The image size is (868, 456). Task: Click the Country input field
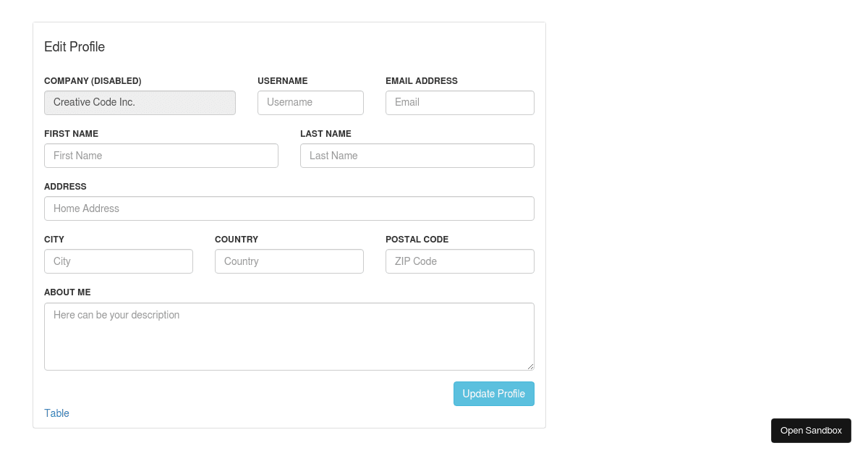[x=289, y=261]
